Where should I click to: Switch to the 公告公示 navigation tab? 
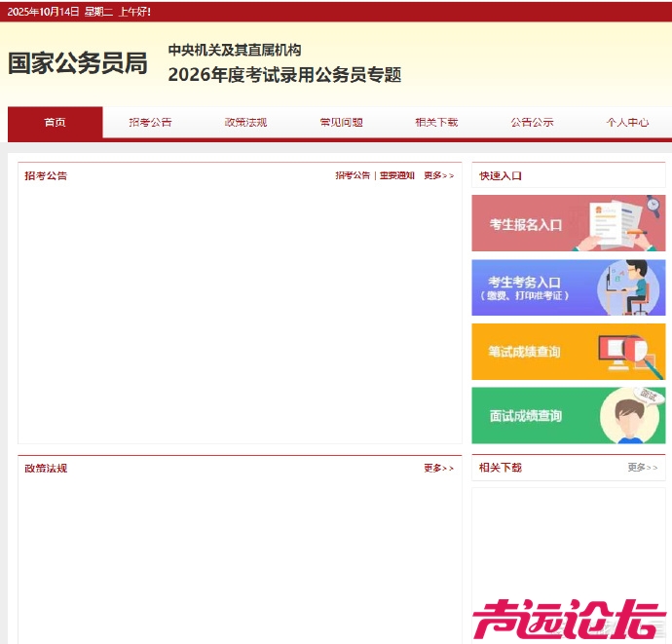pos(533,122)
